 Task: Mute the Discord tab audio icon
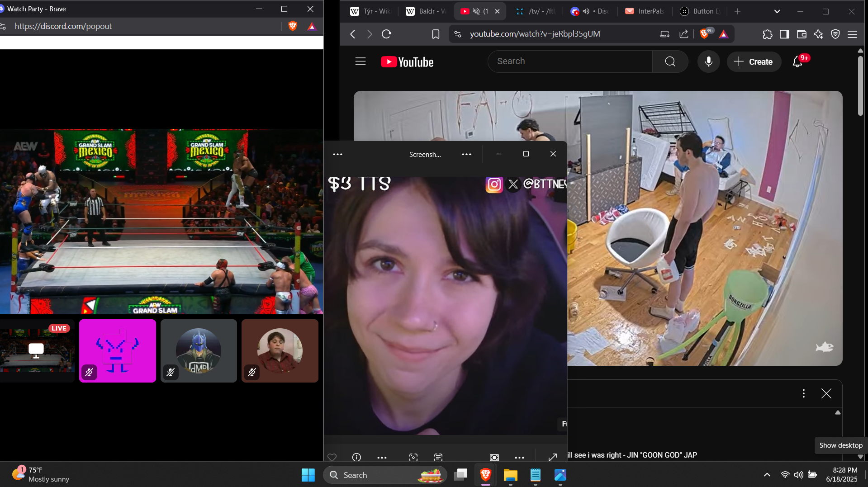[x=586, y=11]
